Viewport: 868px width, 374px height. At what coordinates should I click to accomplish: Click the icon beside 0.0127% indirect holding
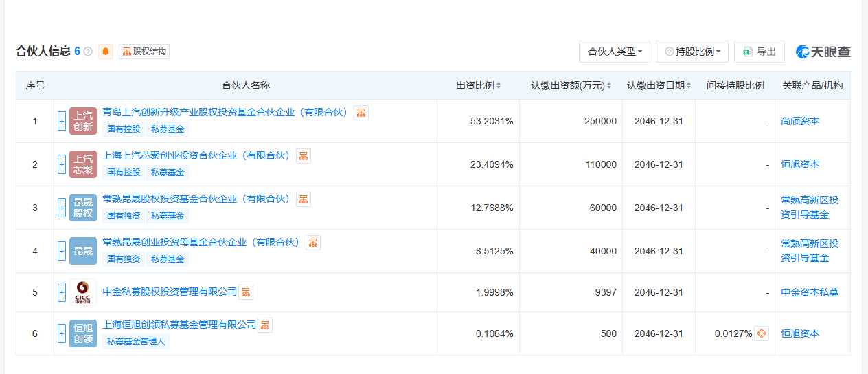click(762, 333)
